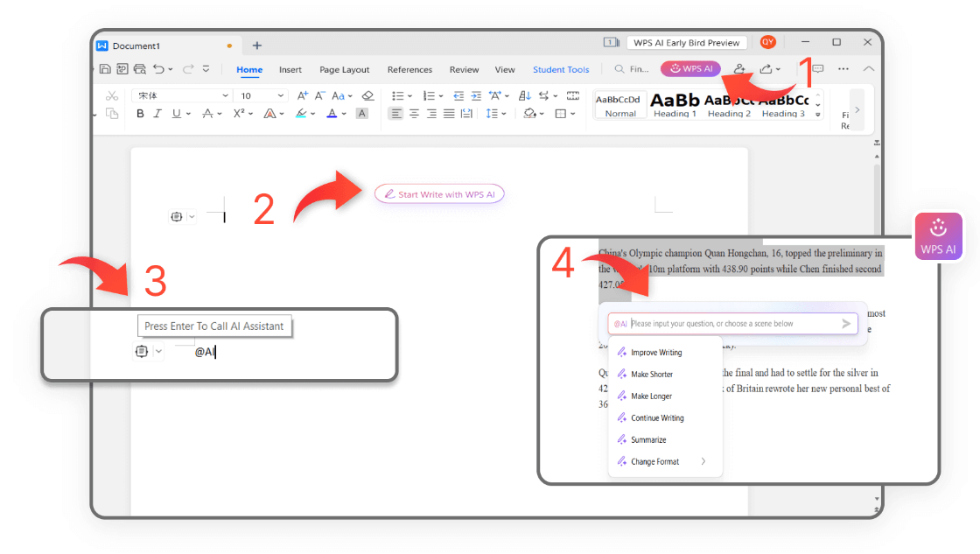Click the paragraph shading fill bucket
This screenshot has height=554, width=980.
[530, 113]
